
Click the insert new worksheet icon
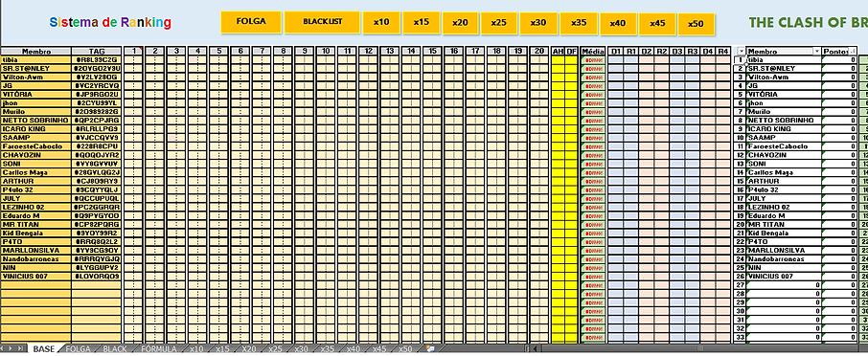click(430, 348)
